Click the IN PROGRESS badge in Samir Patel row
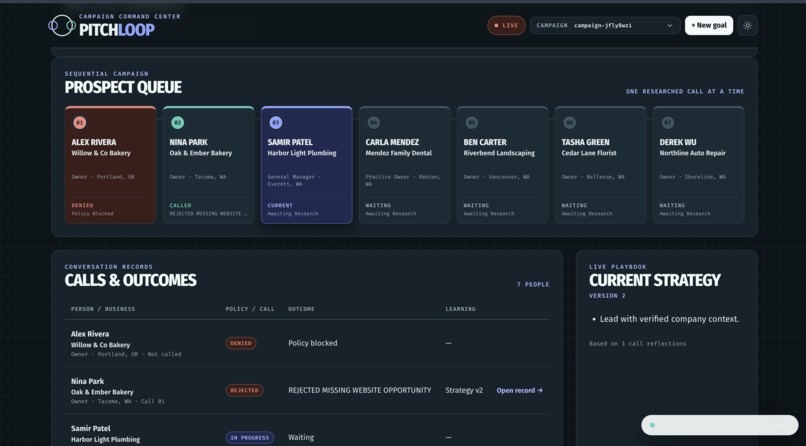This screenshot has height=446, width=806. (x=250, y=438)
